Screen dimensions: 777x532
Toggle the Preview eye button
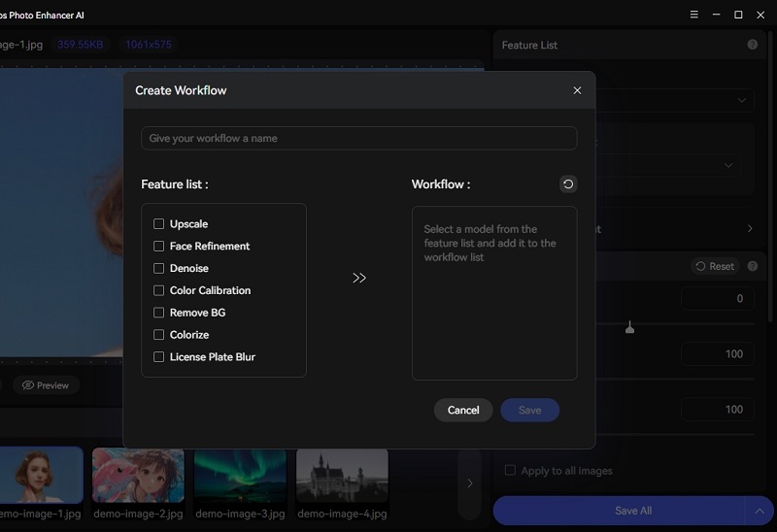click(x=46, y=385)
